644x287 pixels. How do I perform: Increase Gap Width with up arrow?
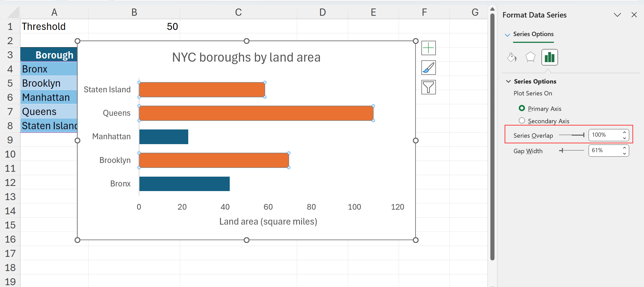pos(624,148)
